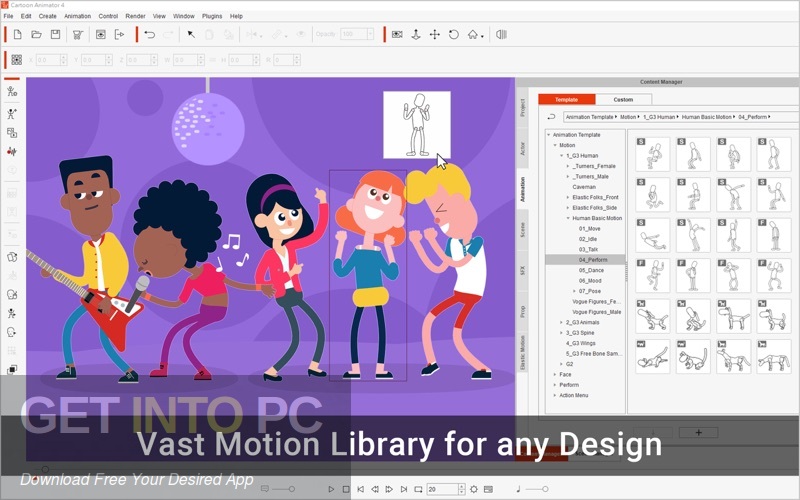Open the Plugins menu

(212, 16)
